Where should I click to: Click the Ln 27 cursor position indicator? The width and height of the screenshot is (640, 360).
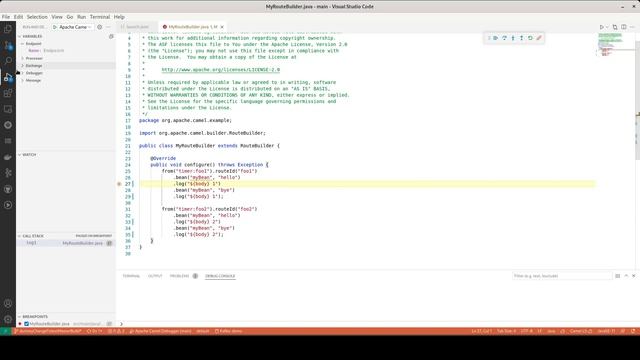click(482, 331)
